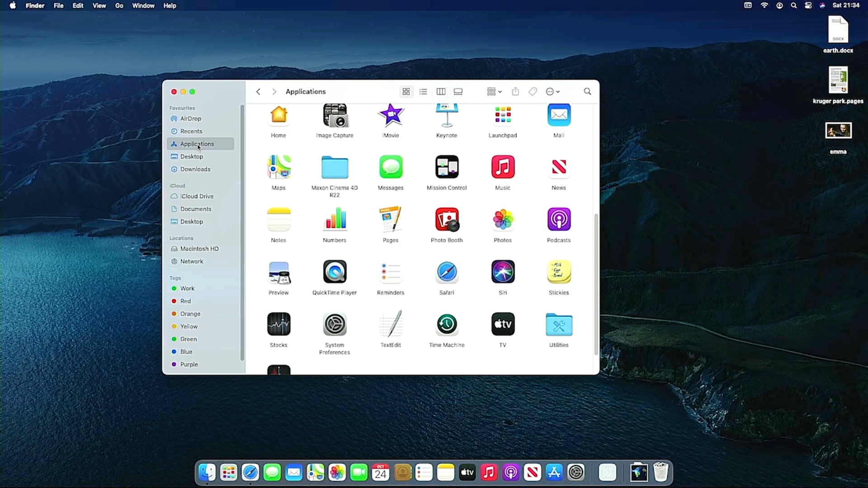Filter by the green Work tag

[201, 288]
